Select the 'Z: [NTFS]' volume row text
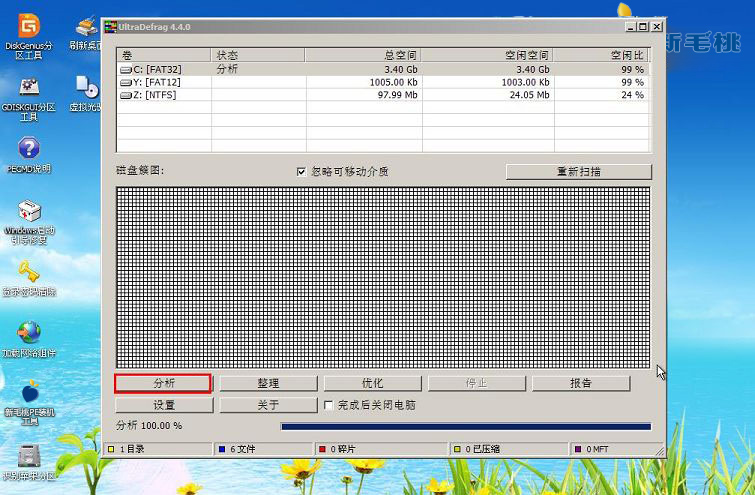The height and width of the screenshot is (495, 755). click(x=155, y=95)
